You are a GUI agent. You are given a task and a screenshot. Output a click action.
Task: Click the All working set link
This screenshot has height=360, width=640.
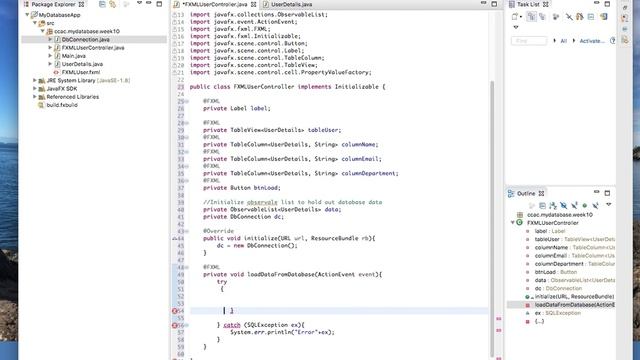pos(564,41)
